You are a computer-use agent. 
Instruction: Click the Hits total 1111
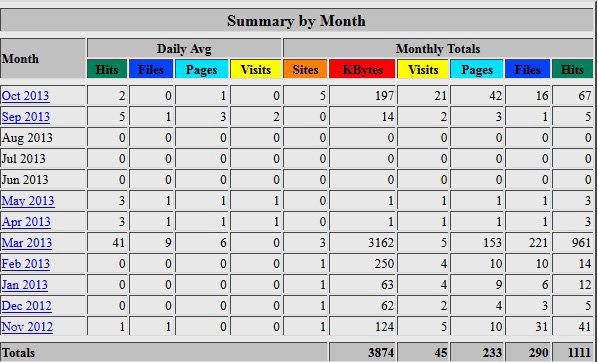(x=579, y=352)
